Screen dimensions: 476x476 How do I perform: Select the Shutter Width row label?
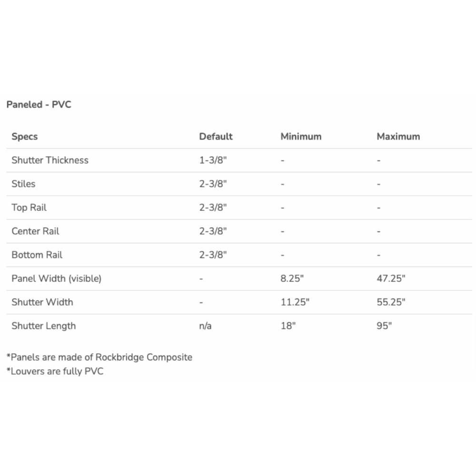pos(42,302)
